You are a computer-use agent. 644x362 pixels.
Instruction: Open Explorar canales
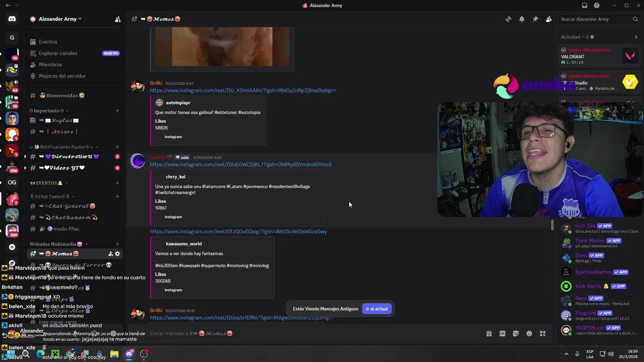tap(75, 53)
